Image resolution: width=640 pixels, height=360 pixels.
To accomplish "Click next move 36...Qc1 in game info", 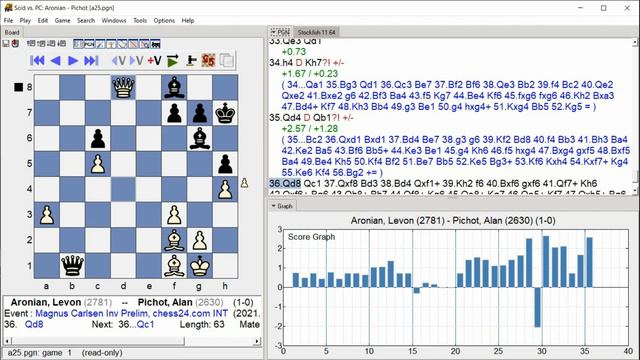I will pos(136,324).
